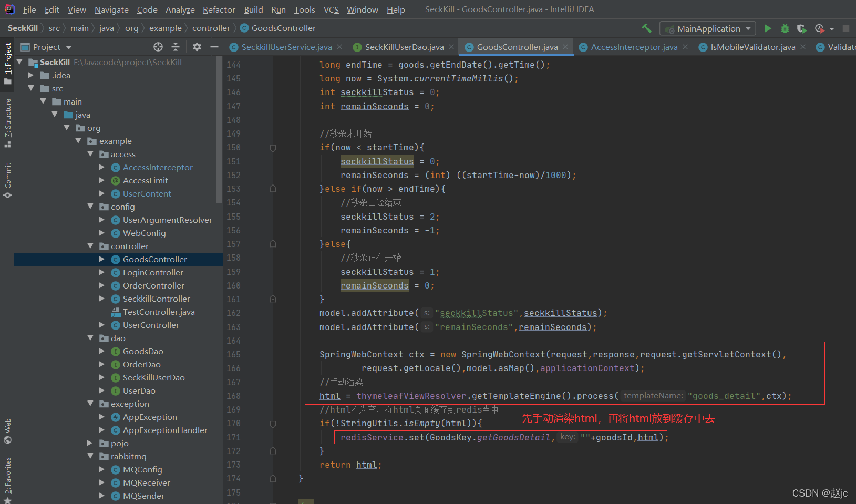Select MQSender class in the tree
The width and height of the screenshot is (856, 504).
tap(143, 496)
